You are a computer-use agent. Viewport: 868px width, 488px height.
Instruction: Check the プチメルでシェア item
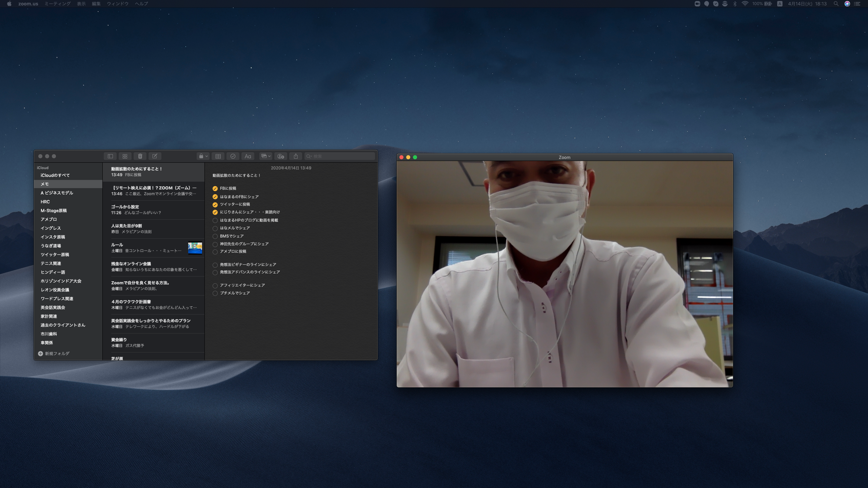pyautogui.click(x=215, y=293)
